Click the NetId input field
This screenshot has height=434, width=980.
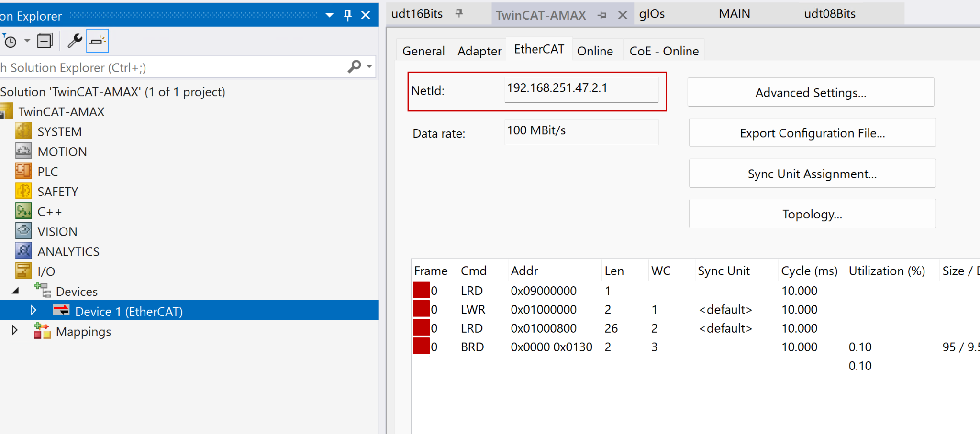[x=581, y=89]
